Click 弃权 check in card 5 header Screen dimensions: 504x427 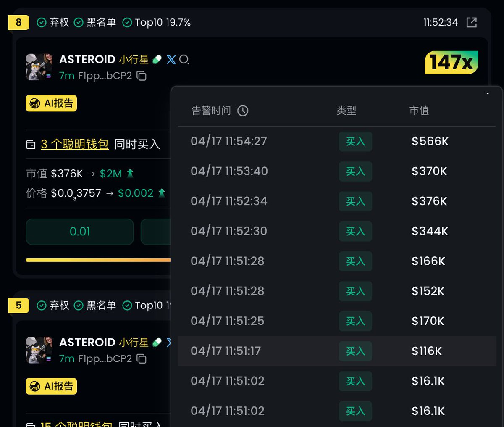point(53,305)
